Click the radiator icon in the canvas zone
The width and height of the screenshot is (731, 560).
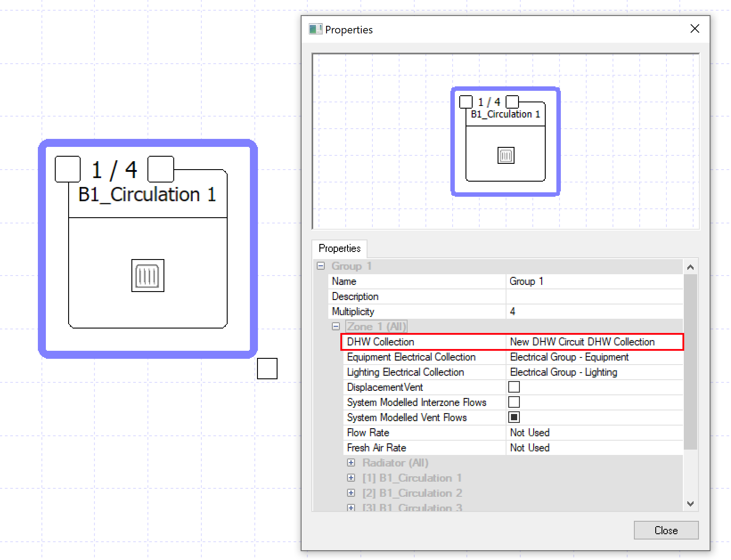tap(148, 276)
